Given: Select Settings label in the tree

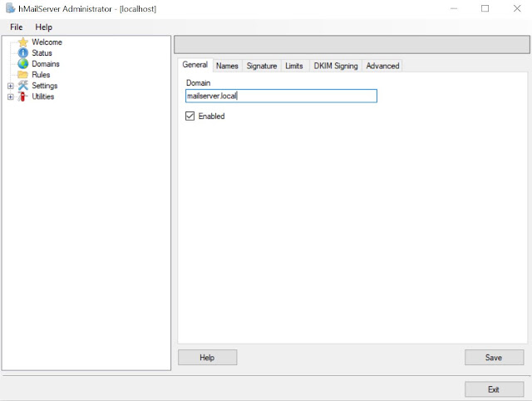Looking at the screenshot, I should (x=44, y=86).
